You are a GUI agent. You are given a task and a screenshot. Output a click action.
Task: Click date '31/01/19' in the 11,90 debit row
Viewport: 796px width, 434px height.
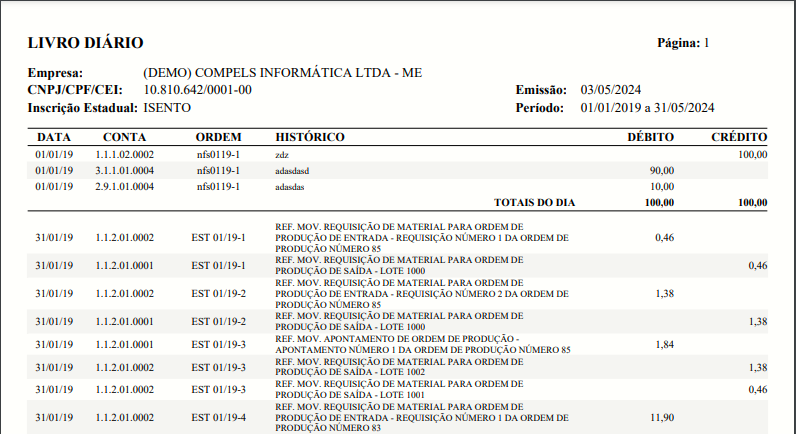click(54, 417)
